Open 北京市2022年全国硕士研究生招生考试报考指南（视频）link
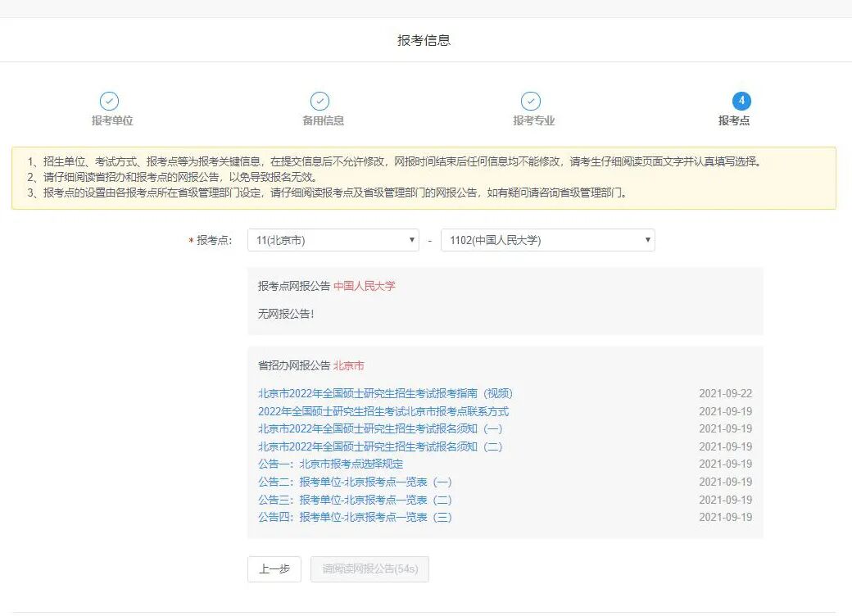The image size is (852, 616). pos(385,393)
